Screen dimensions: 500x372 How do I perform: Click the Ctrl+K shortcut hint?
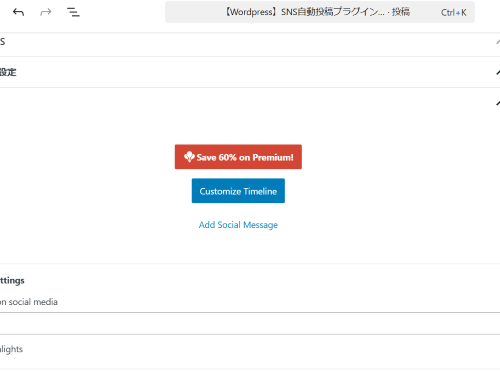(453, 13)
